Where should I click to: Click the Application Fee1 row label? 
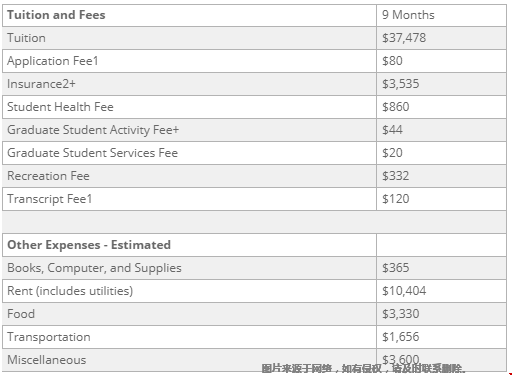click(53, 61)
